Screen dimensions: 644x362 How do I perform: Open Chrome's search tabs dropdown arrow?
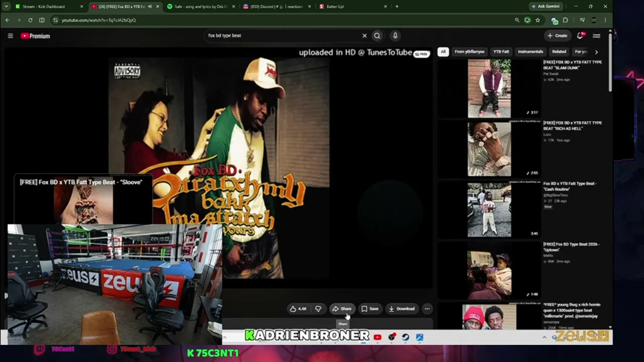pyautogui.click(x=6, y=7)
